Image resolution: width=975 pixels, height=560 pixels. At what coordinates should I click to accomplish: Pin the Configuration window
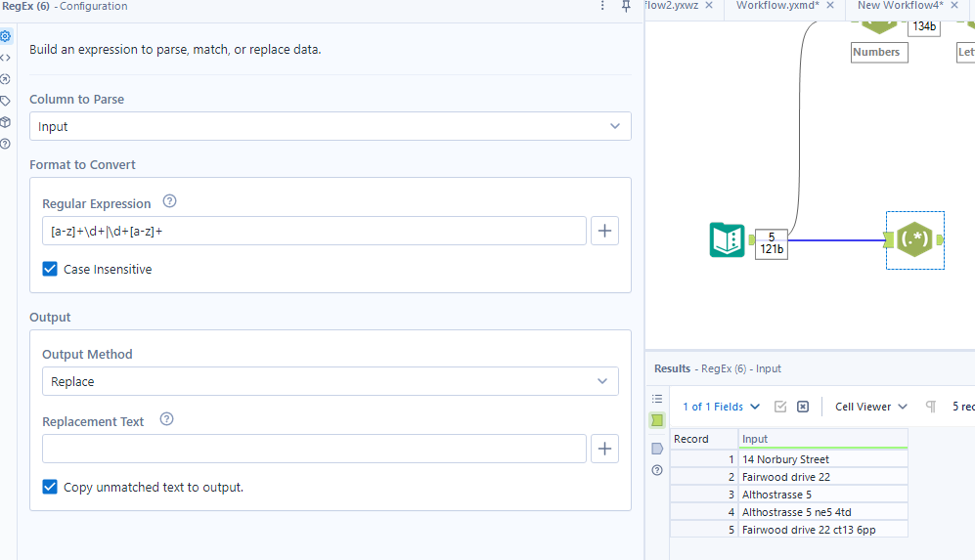[626, 6]
